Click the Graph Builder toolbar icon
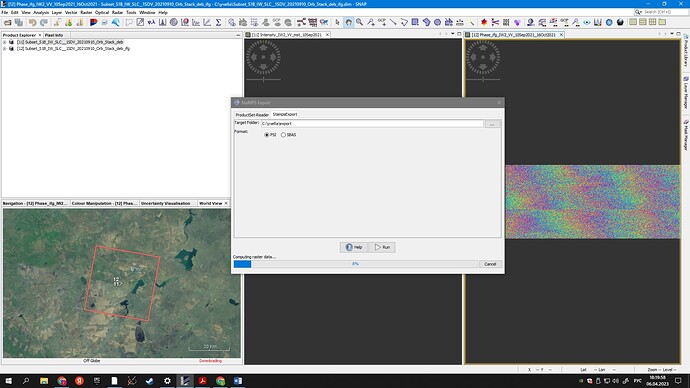 point(301,22)
